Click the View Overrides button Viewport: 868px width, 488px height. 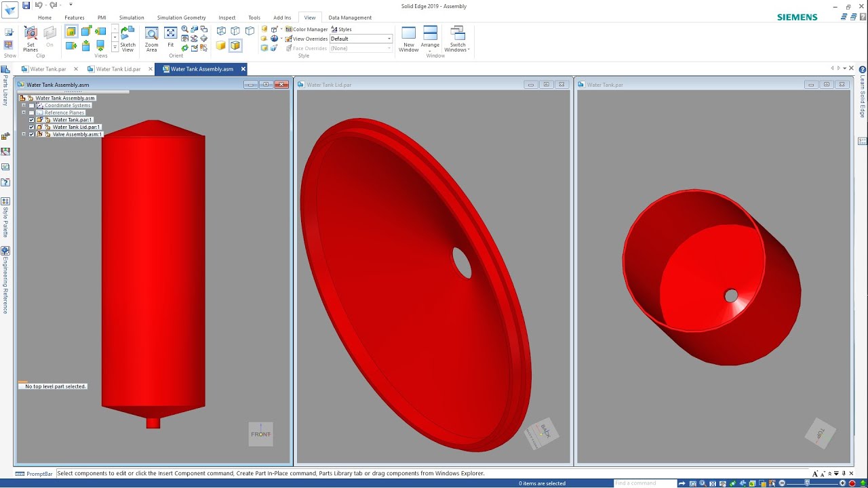tap(307, 39)
